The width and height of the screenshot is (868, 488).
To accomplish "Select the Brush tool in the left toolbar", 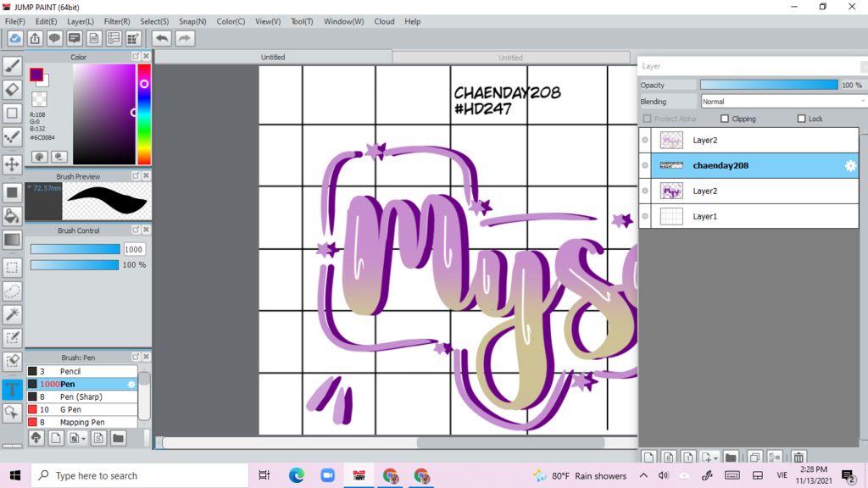I will click(12, 66).
